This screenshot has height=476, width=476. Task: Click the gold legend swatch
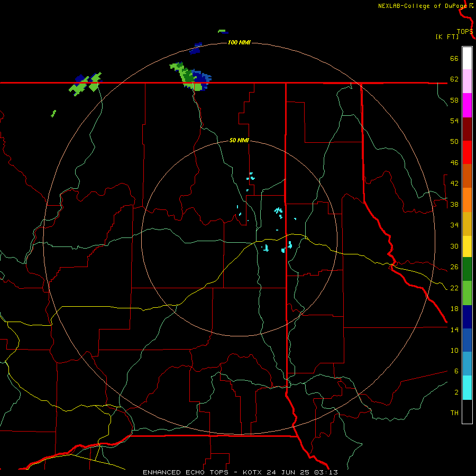[467, 224]
